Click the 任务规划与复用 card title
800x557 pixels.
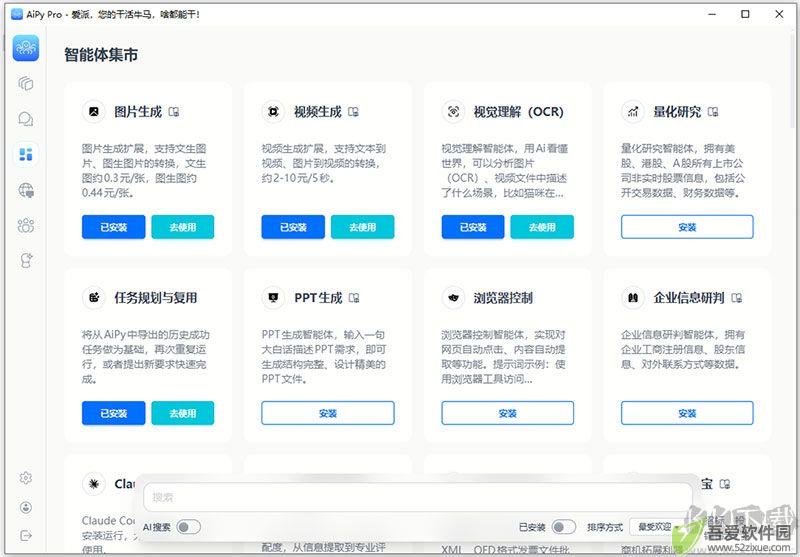(156, 298)
